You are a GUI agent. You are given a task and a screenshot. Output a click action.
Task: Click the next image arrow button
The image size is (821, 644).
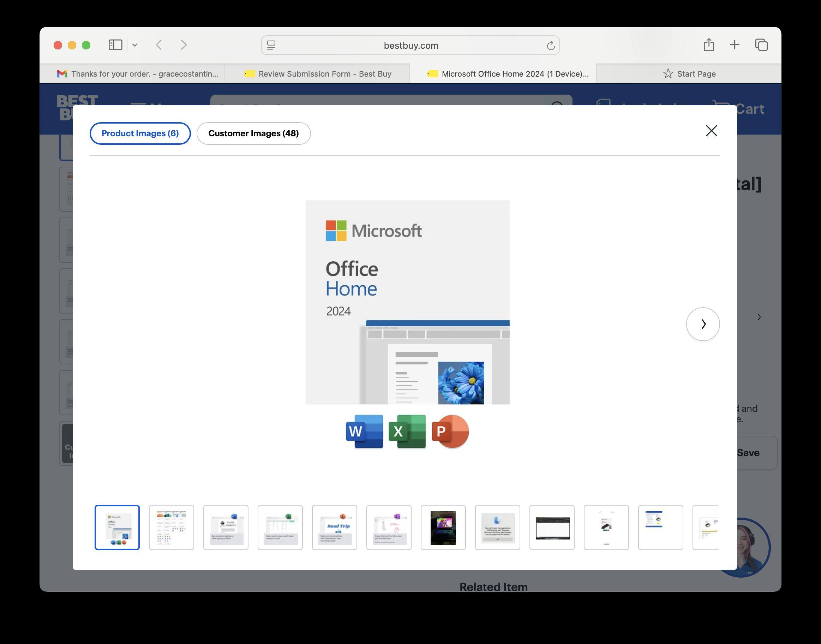click(x=703, y=324)
